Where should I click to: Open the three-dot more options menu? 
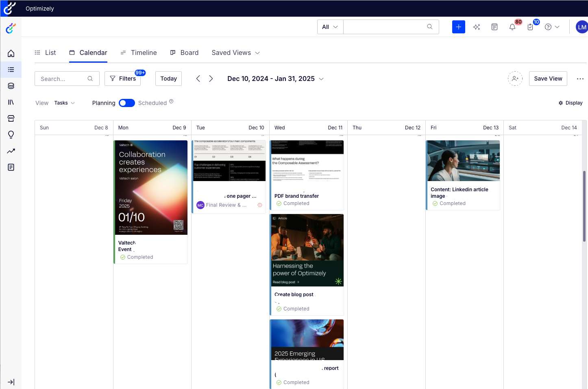[x=580, y=79]
